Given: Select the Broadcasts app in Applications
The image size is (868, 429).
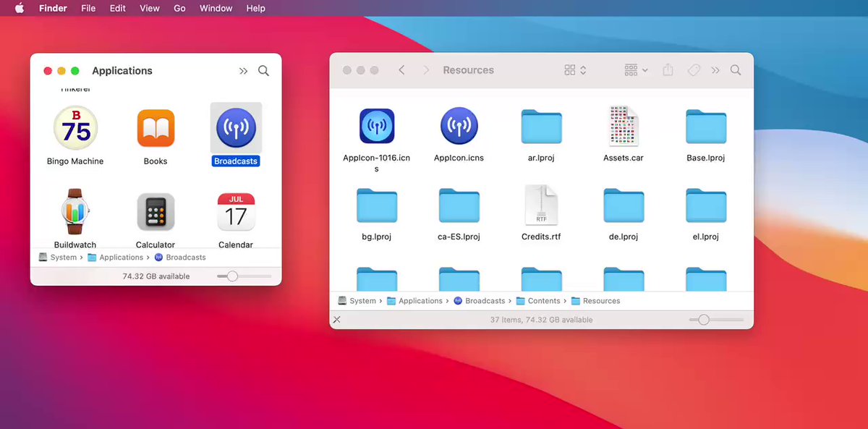Looking at the screenshot, I should [236, 128].
